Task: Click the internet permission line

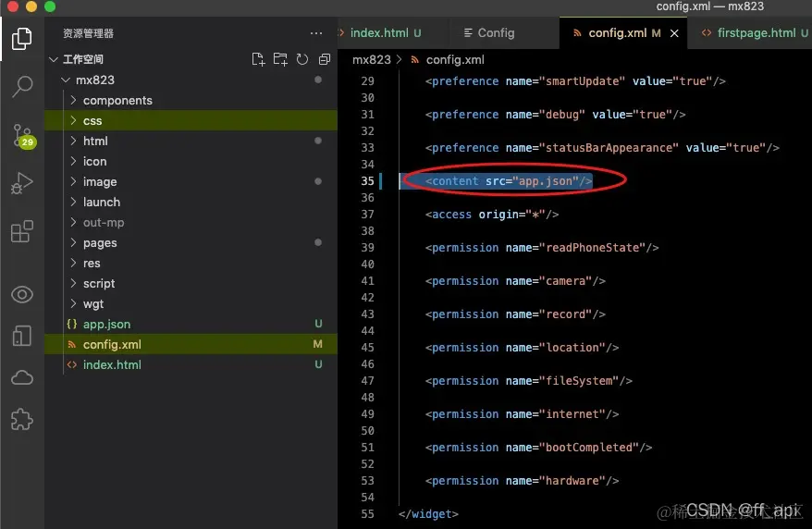Action: click(x=522, y=414)
